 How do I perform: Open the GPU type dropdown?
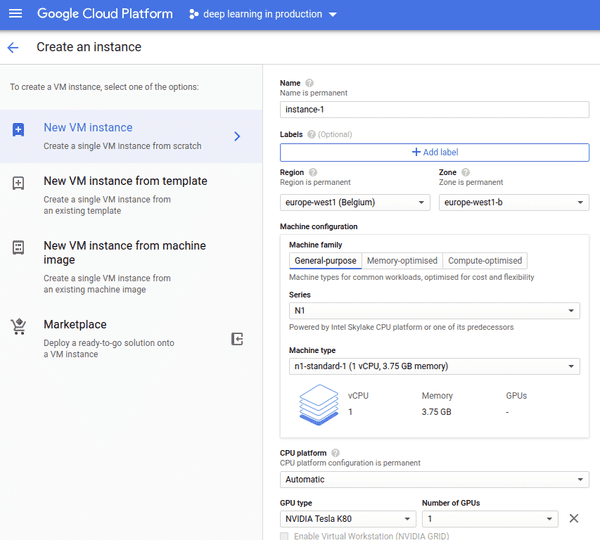[348, 519]
